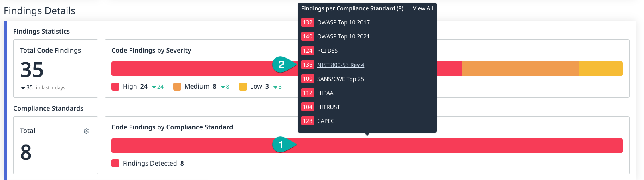This screenshot has width=644, height=180.
Task: Click the orange Medium segment of severity bar
Action: pyautogui.click(x=520, y=69)
